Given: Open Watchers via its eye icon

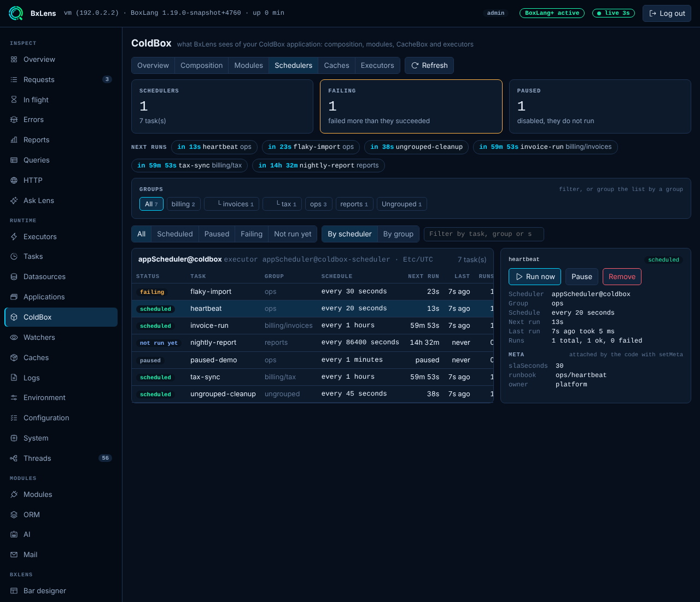Looking at the screenshot, I should click(x=14, y=338).
